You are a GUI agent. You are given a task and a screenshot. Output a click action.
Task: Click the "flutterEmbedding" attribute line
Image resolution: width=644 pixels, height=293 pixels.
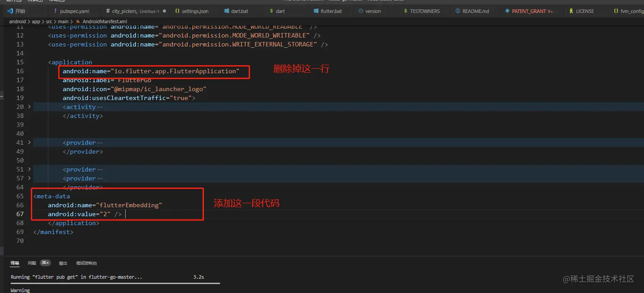pyautogui.click(x=105, y=205)
